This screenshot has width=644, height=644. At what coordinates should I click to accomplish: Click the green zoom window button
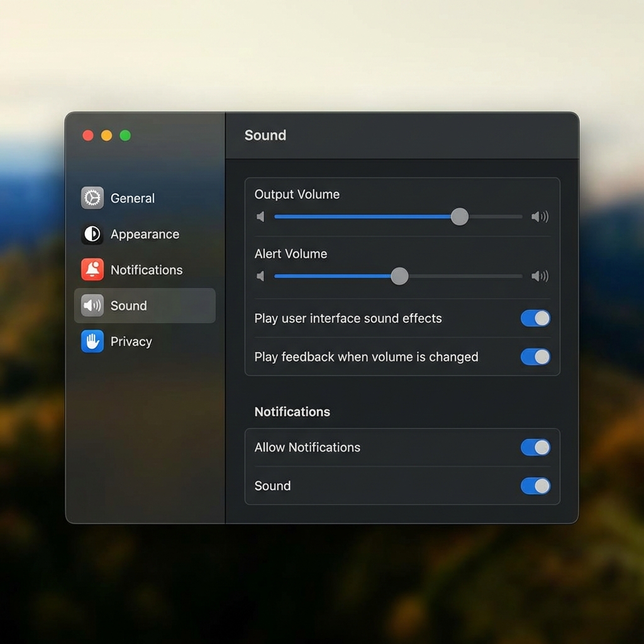[125, 135]
